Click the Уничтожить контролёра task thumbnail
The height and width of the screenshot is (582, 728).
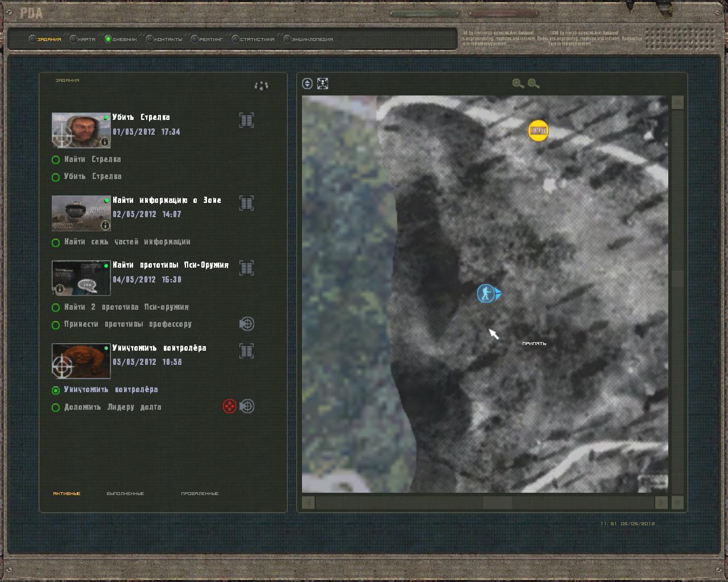click(81, 361)
